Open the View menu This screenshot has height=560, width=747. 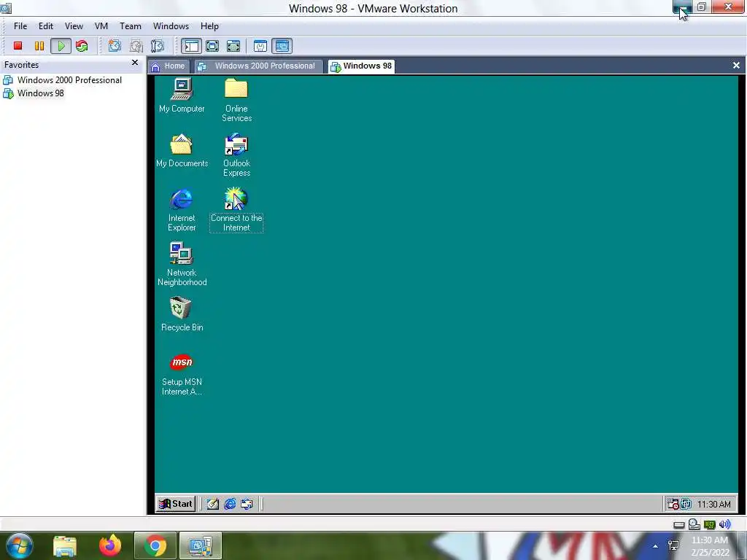(x=74, y=26)
